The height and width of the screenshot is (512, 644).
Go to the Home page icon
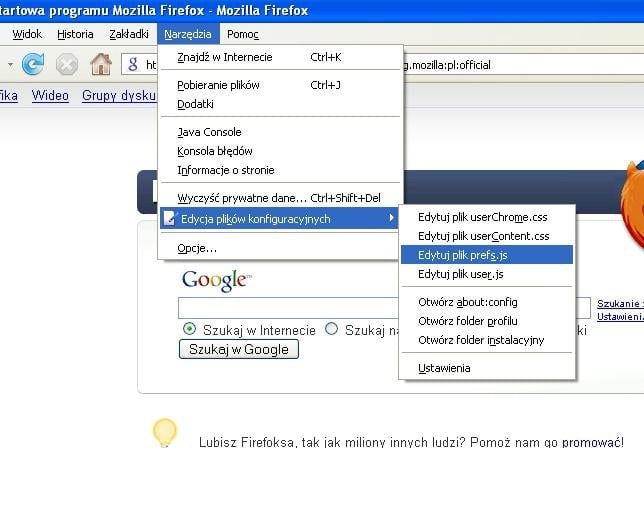(x=100, y=65)
